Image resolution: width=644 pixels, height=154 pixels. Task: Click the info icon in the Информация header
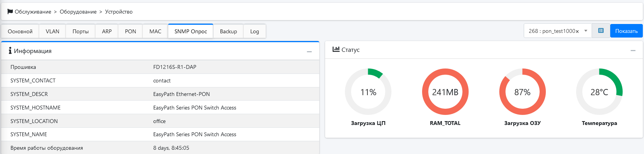[10, 51]
